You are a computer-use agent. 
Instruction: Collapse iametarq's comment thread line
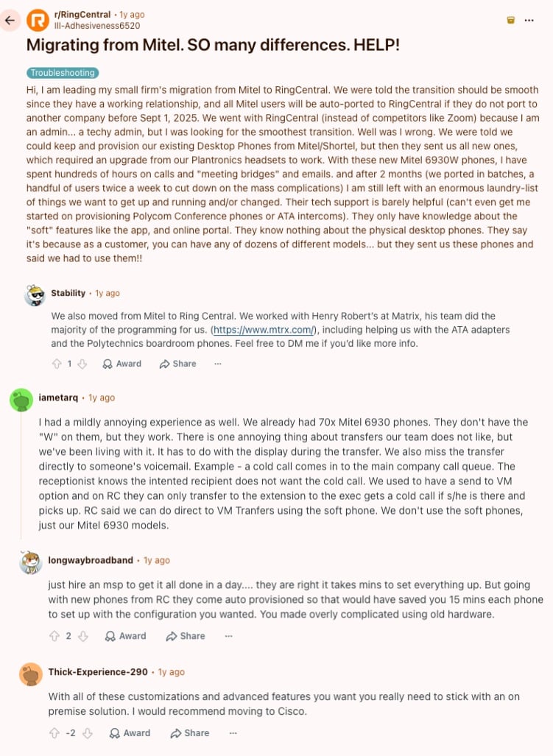[21, 476]
